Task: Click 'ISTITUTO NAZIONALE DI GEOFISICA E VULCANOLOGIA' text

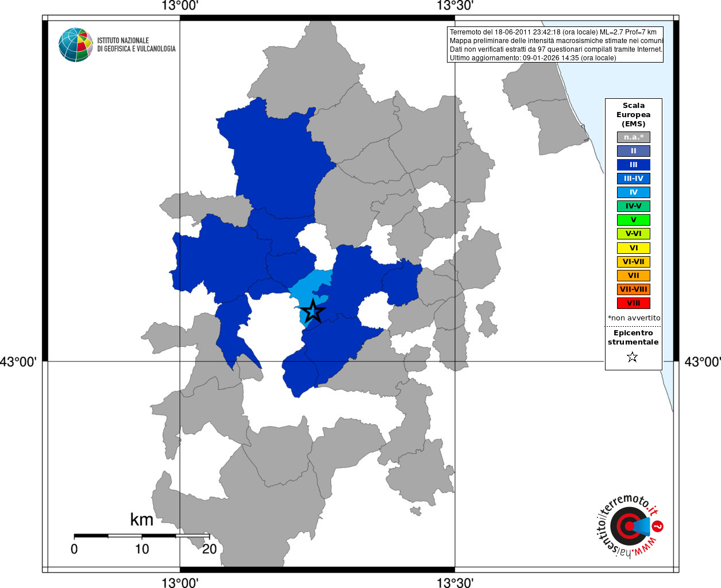Action: tap(136, 45)
